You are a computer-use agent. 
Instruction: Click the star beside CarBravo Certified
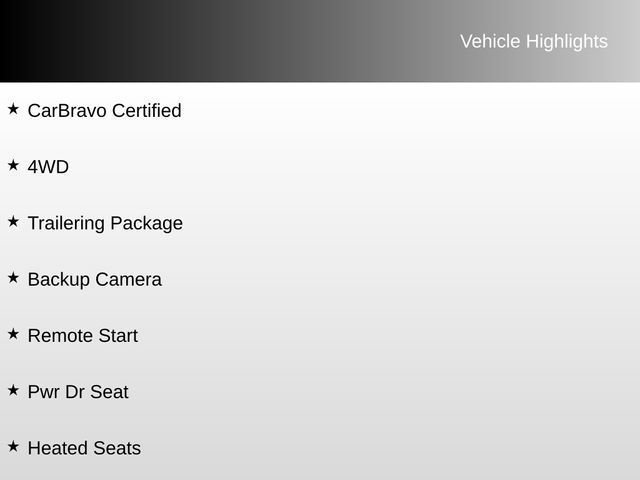(13, 108)
